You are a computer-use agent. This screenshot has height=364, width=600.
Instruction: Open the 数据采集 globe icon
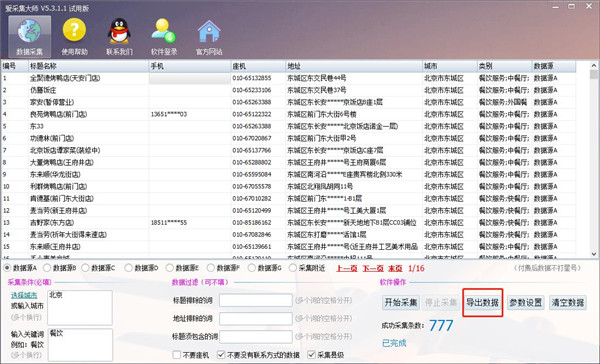click(x=29, y=36)
